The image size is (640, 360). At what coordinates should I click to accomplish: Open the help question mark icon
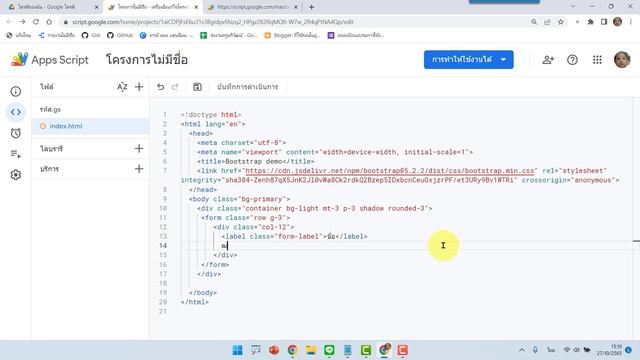point(572,60)
